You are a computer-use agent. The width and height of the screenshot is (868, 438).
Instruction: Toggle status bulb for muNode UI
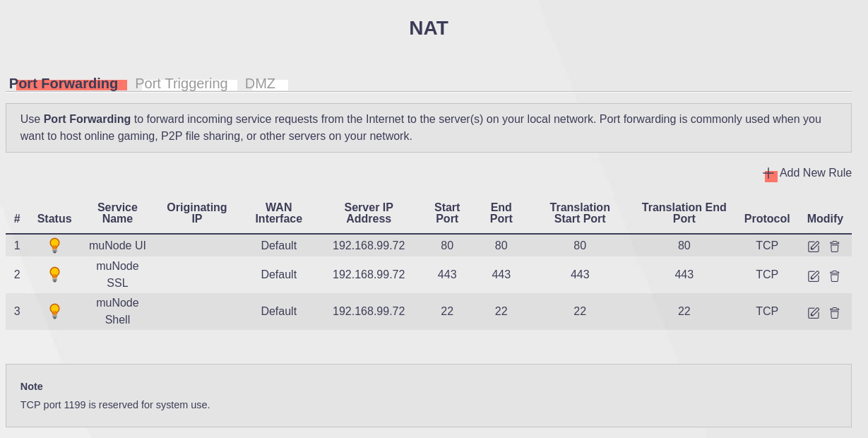(54, 246)
